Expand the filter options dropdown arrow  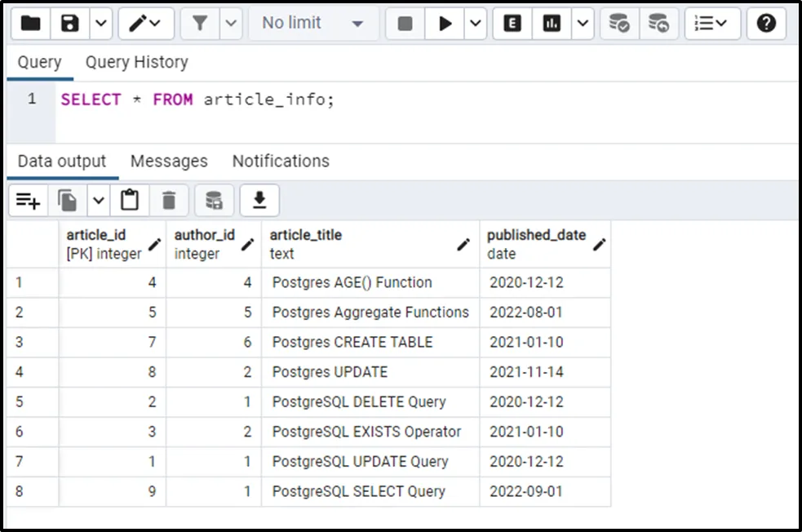tap(232, 24)
